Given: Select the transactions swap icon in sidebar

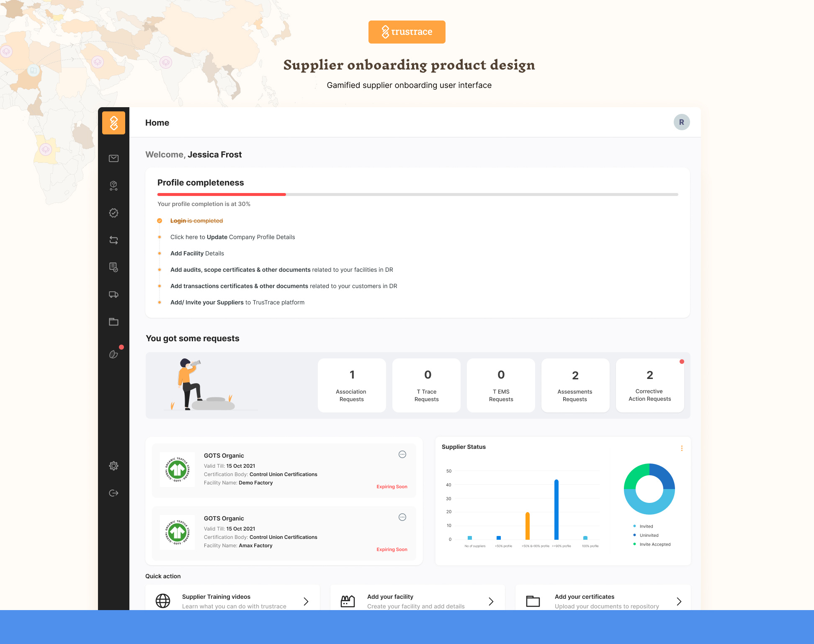Looking at the screenshot, I should pyautogui.click(x=113, y=240).
